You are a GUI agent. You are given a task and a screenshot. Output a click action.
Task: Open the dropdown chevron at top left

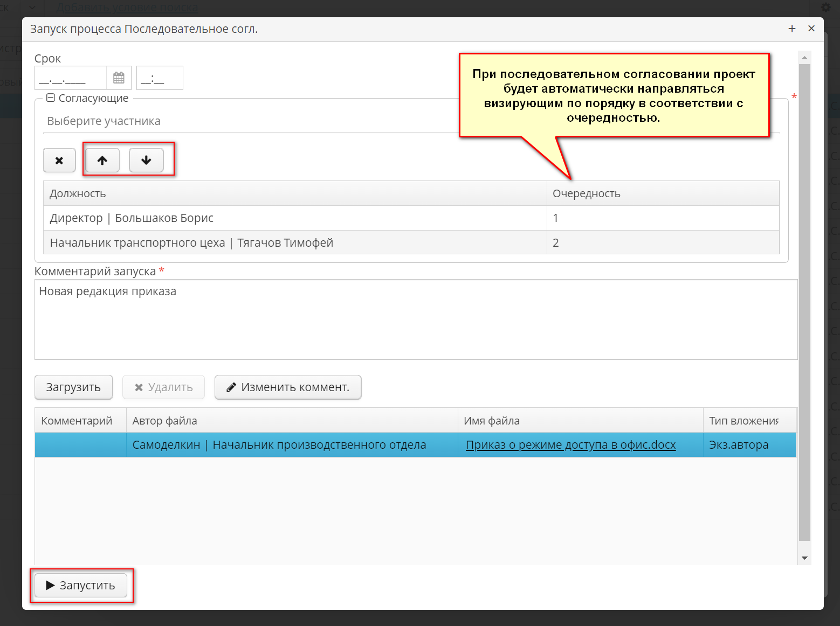pos(32,8)
